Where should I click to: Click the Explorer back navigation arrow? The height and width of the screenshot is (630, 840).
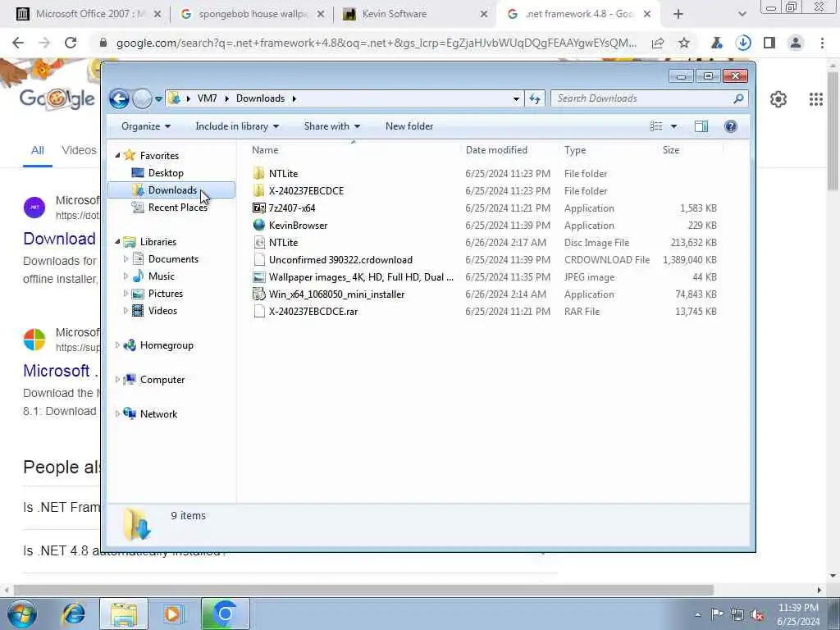pos(119,98)
